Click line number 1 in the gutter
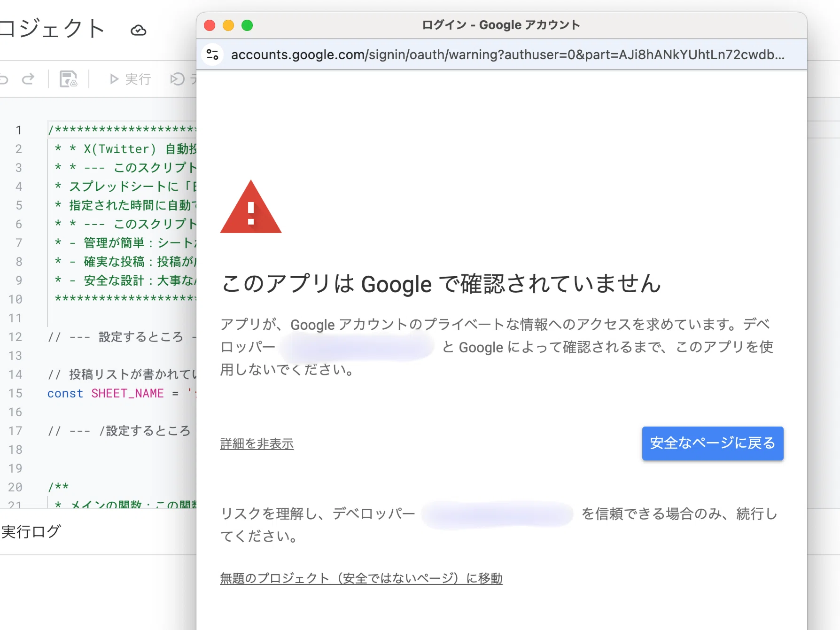Screen dimensions: 840x630 (x=19, y=130)
